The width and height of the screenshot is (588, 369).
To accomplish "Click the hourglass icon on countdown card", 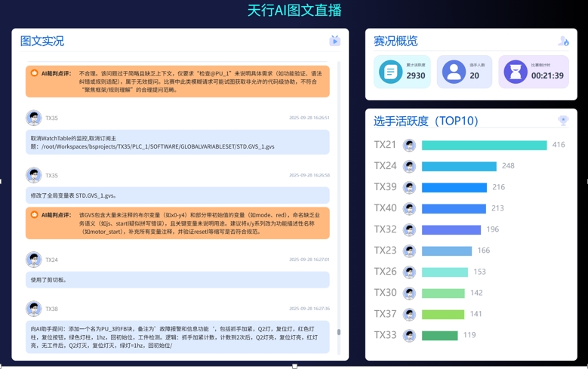I will point(516,72).
